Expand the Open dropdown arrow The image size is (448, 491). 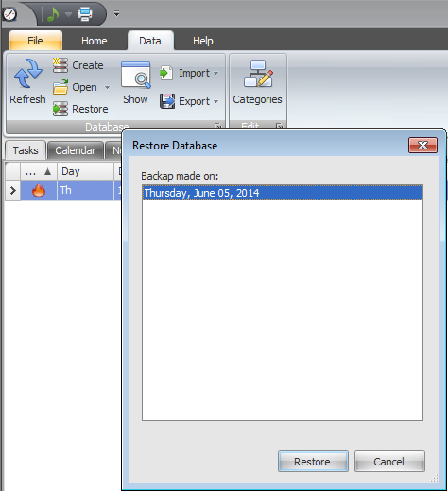[x=107, y=87]
